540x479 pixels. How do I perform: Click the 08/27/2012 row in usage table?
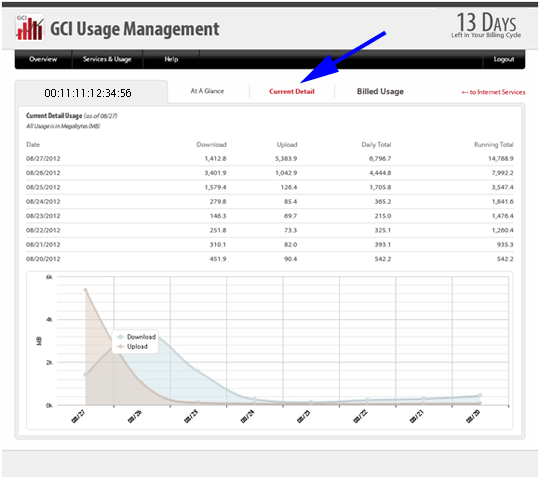(x=270, y=159)
